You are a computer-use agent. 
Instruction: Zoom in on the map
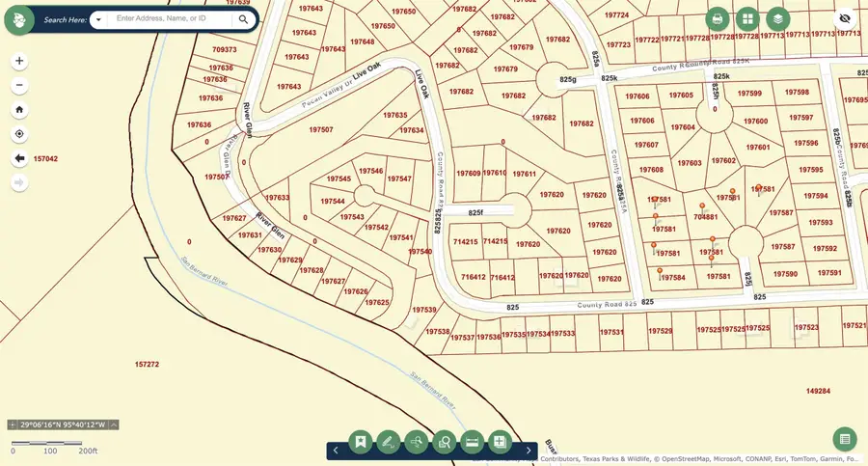click(x=20, y=61)
